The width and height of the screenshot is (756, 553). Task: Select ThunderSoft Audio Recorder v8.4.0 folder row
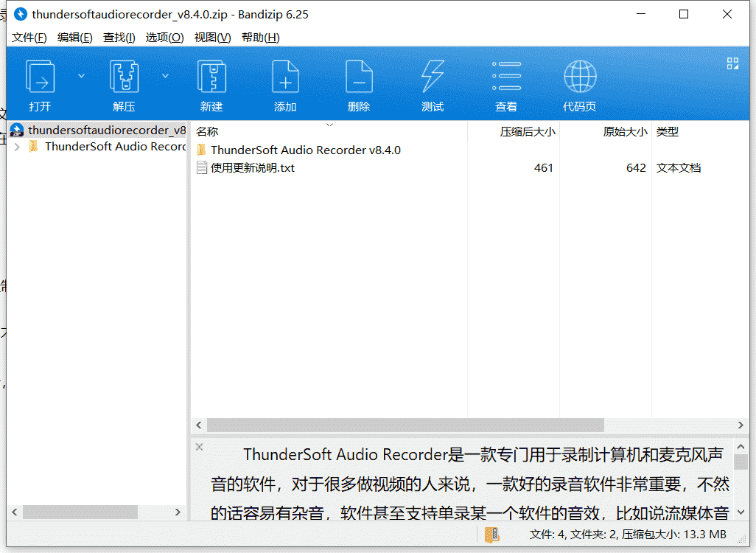[306, 150]
